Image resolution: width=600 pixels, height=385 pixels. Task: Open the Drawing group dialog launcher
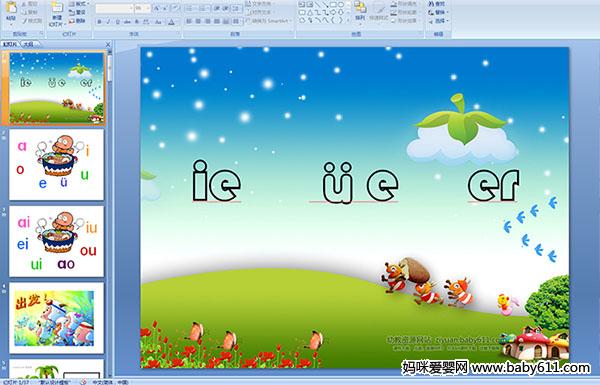coord(421,34)
